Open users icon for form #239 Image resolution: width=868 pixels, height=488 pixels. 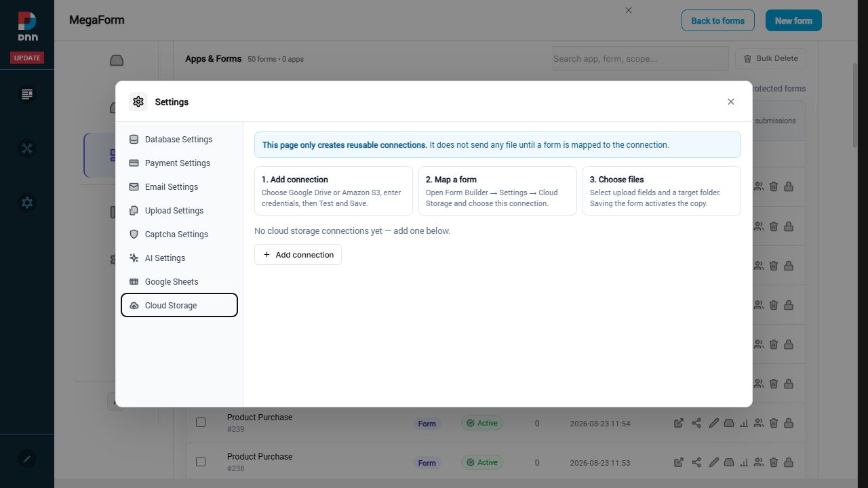(759, 423)
